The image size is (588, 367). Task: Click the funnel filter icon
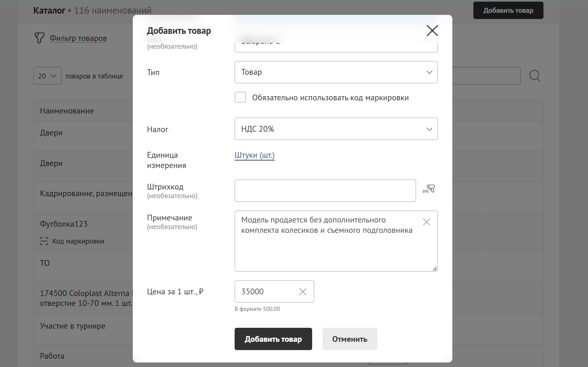point(39,38)
